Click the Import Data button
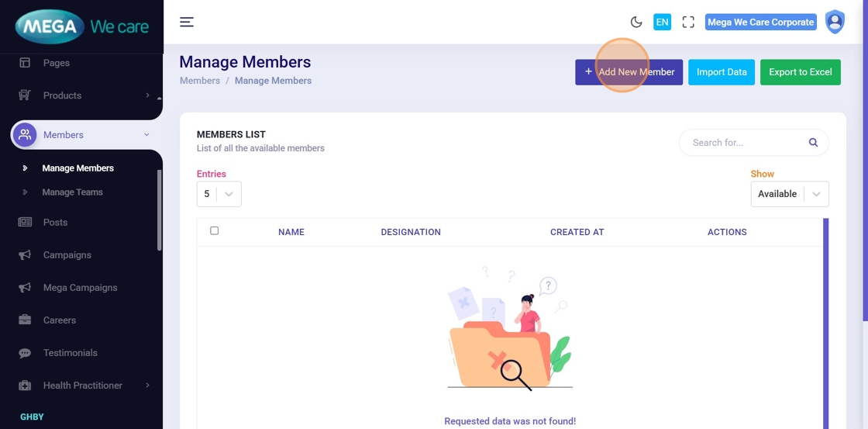 pos(721,72)
